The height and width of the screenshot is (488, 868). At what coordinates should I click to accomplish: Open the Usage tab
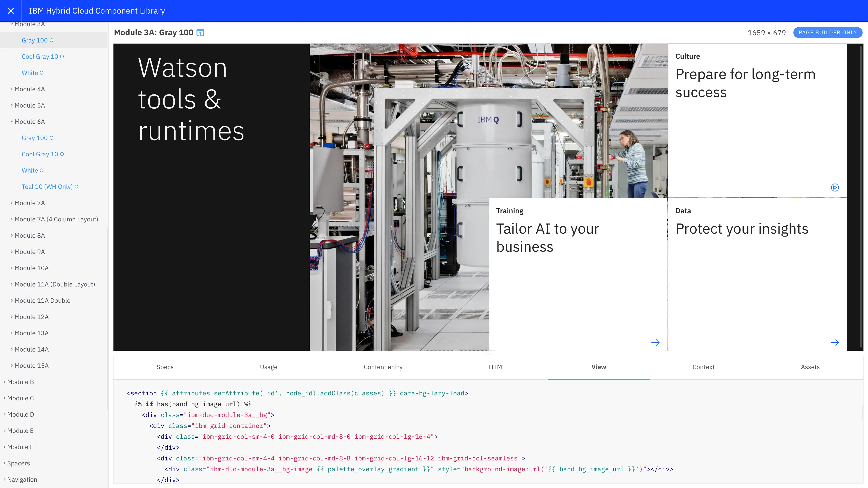tap(269, 367)
